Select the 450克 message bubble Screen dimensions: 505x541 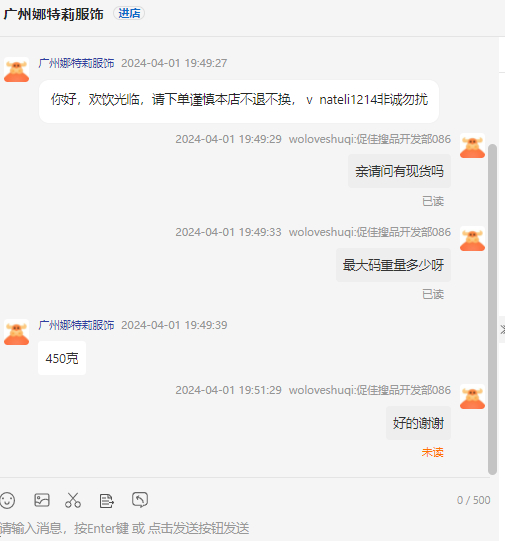click(62, 358)
